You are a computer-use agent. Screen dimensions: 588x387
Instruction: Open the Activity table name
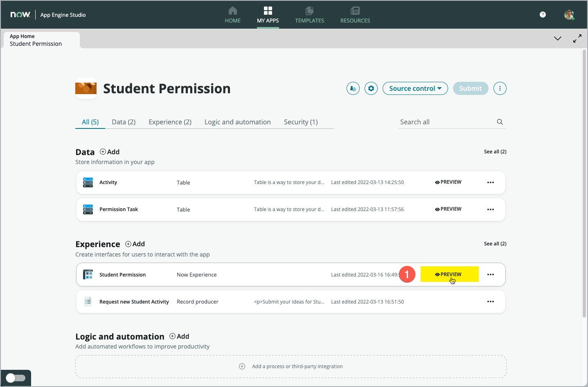[x=108, y=182]
